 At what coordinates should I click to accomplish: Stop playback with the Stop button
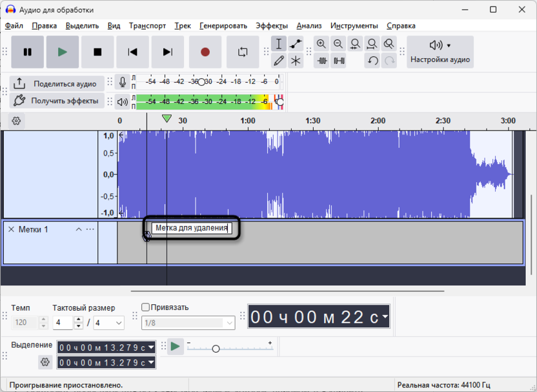click(x=97, y=52)
